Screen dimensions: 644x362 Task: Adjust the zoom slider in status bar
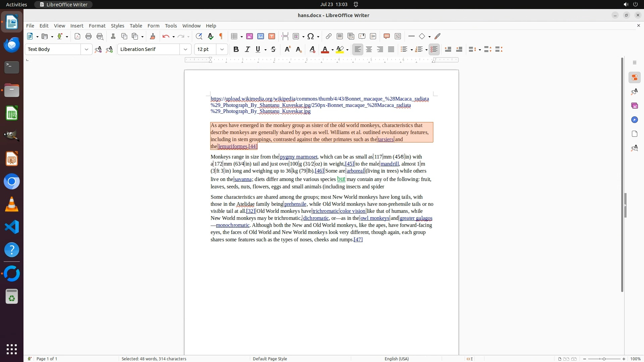[604, 359]
